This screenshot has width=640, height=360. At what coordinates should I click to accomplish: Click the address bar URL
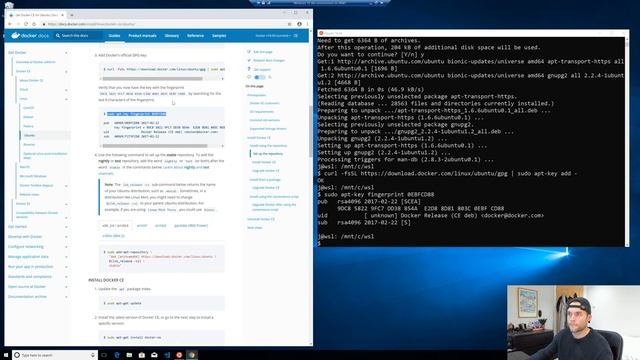coord(91,24)
